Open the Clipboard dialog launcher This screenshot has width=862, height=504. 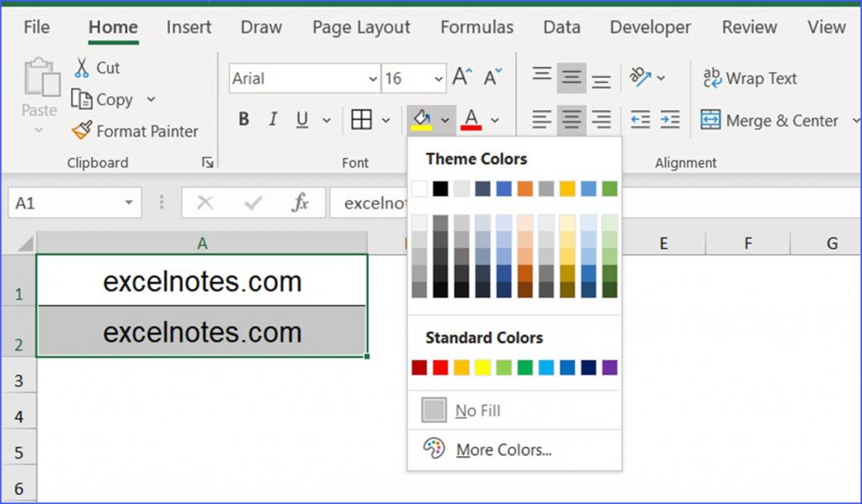208,162
